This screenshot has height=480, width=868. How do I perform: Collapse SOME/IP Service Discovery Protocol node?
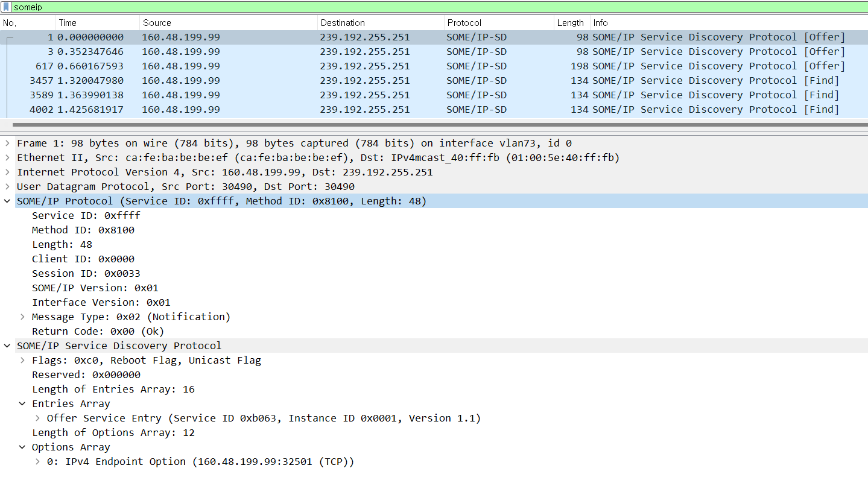[x=7, y=346]
